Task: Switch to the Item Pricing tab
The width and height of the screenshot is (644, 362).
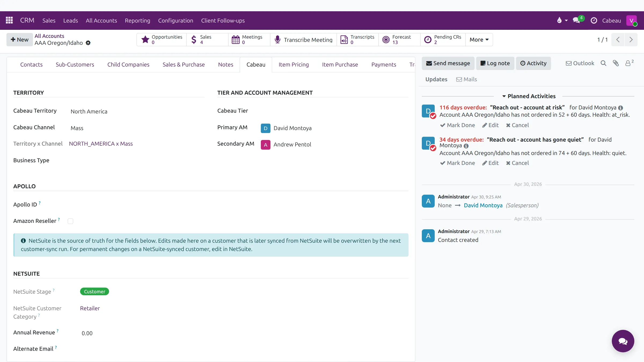Action: point(294,65)
